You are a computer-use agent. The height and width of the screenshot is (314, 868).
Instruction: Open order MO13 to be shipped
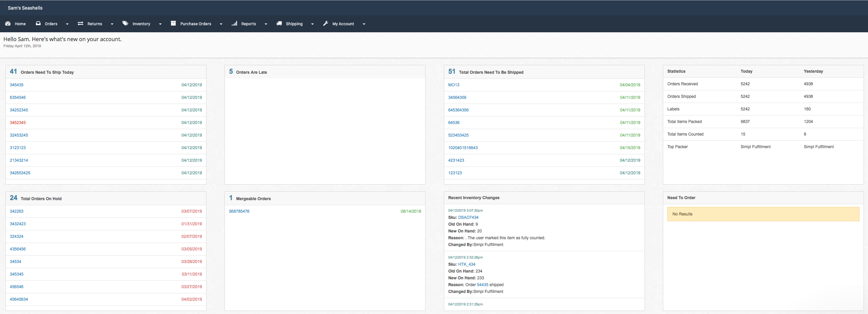(x=454, y=85)
